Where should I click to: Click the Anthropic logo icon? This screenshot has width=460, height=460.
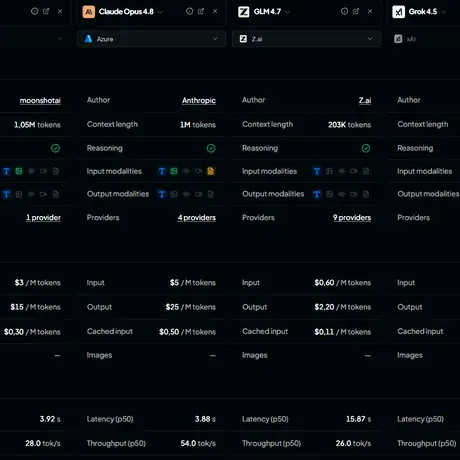coord(89,12)
